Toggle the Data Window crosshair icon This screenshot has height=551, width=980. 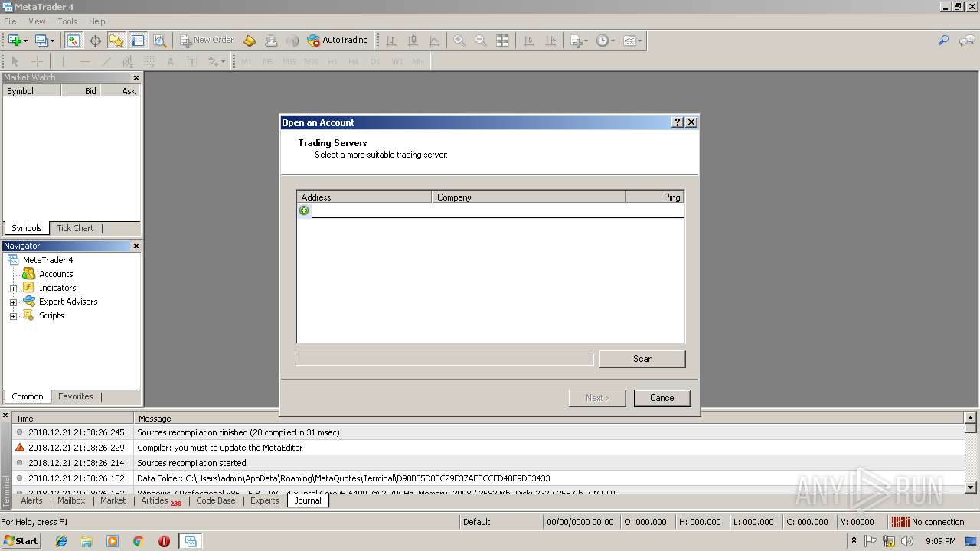(x=95, y=41)
